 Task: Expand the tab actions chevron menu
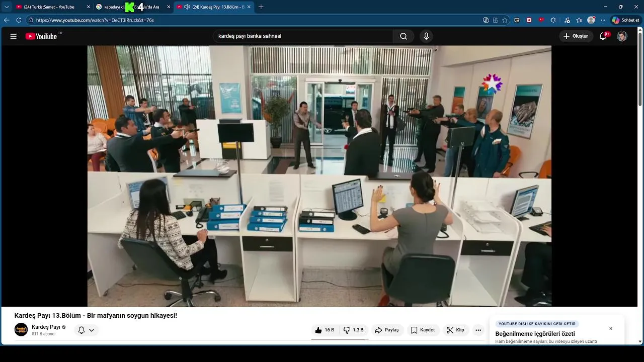pyautogui.click(x=7, y=7)
